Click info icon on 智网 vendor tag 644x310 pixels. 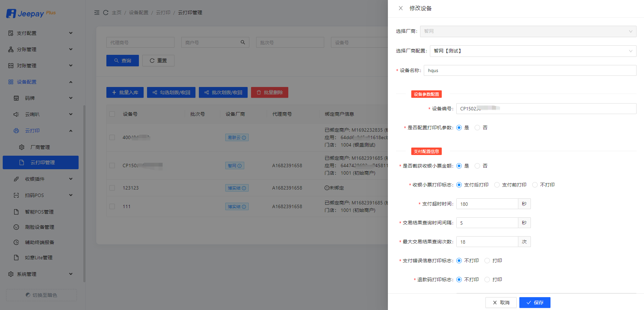click(x=240, y=166)
